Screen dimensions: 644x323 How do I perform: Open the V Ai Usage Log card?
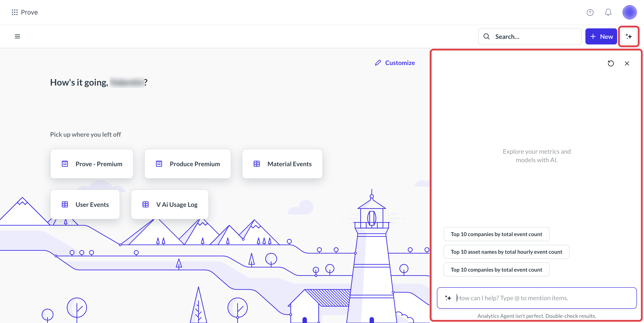pos(169,204)
